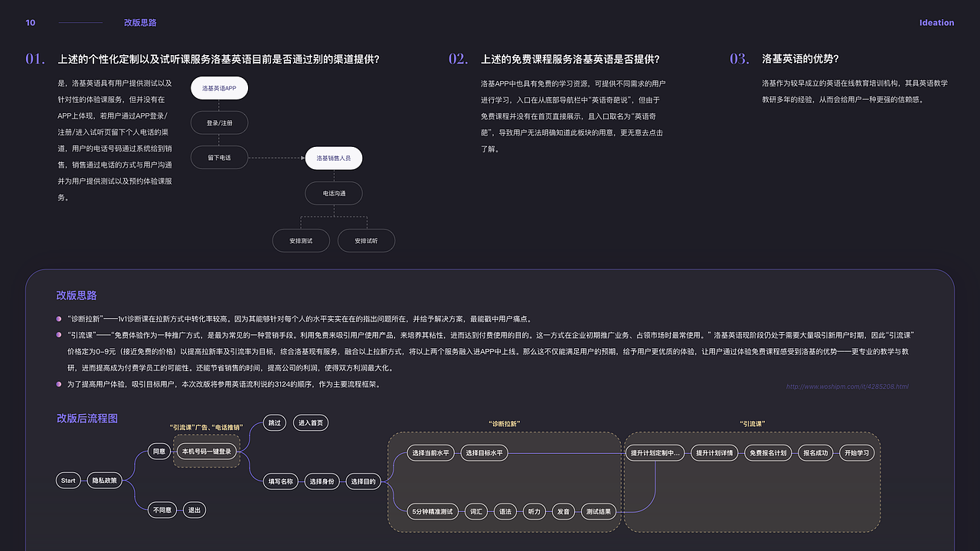Click the 选择目标水平 node
This screenshot has height=551, width=980.
coord(485,453)
